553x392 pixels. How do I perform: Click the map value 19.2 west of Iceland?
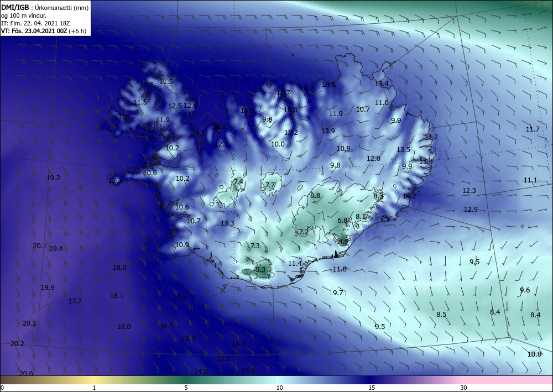click(53, 178)
